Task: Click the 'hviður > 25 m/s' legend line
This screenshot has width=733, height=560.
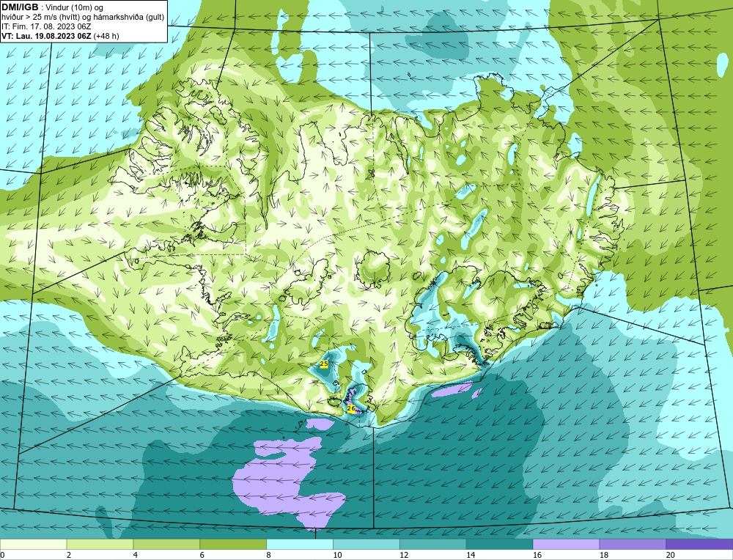Action: (x=82, y=17)
